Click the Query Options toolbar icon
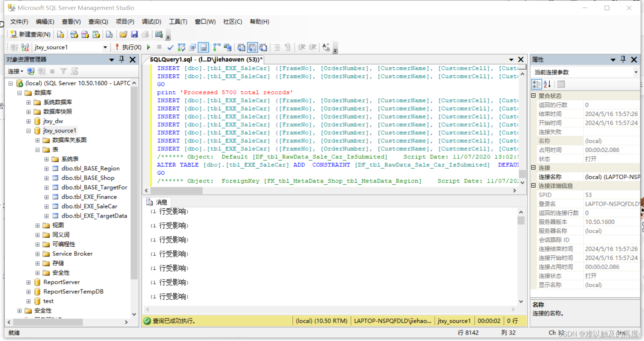Viewport: 644px width, 341px height. (192, 47)
